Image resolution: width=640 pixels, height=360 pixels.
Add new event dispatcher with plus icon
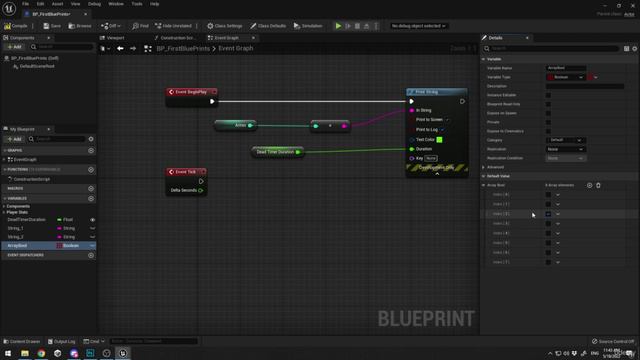91,255
